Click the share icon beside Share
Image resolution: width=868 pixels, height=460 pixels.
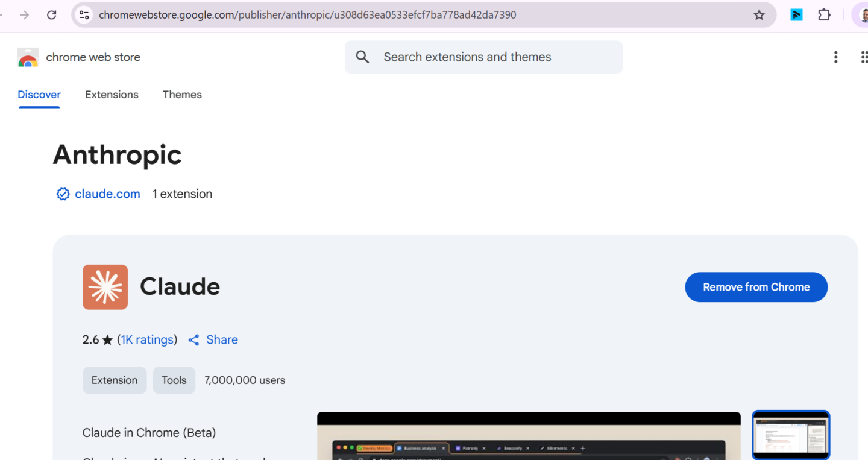click(x=193, y=340)
